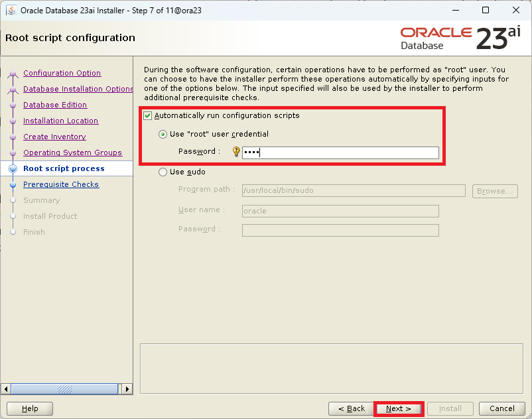Close the installer window
Image resolution: width=532 pixels, height=419 pixels.
pos(516,10)
